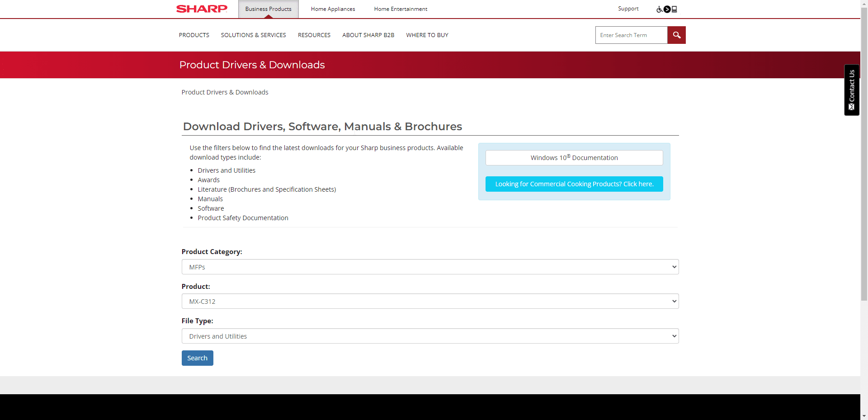Click the Commercial Cooking Products link
Screen dimensions: 868x420
click(x=574, y=184)
